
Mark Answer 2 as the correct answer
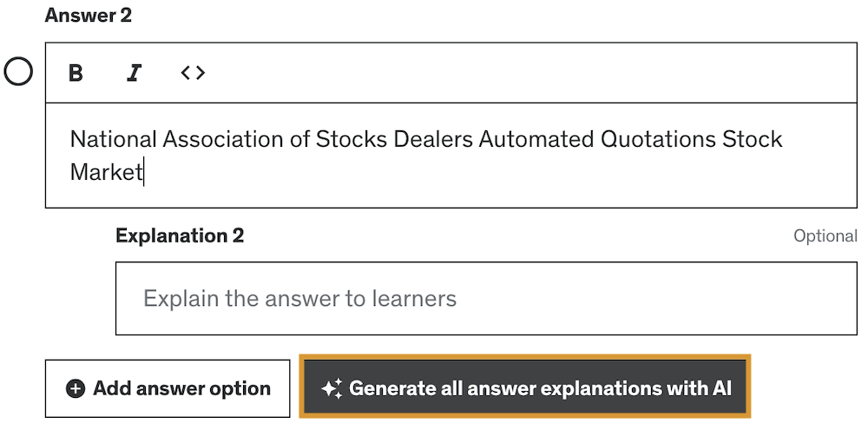pyautogui.click(x=18, y=72)
